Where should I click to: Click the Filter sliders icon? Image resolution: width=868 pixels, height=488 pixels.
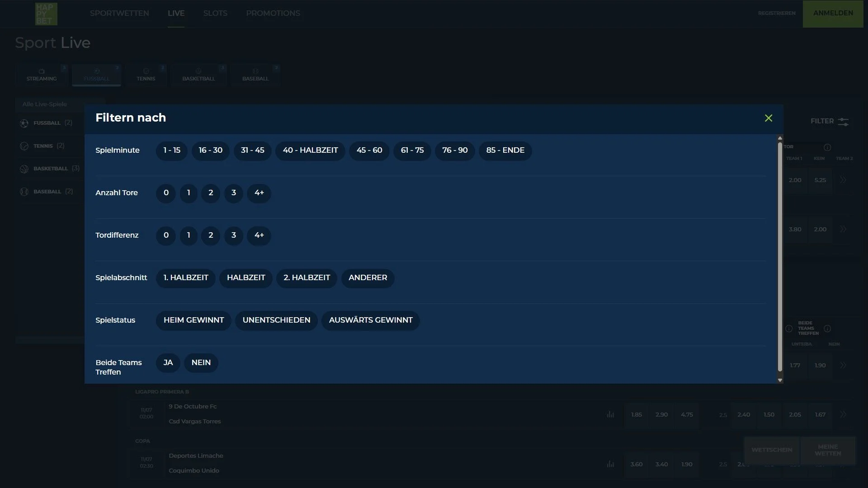point(843,122)
